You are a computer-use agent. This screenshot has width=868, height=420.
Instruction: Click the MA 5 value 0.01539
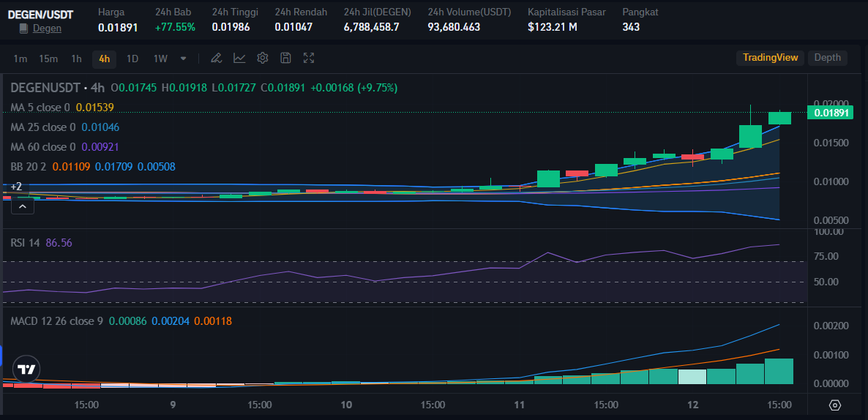(95, 108)
